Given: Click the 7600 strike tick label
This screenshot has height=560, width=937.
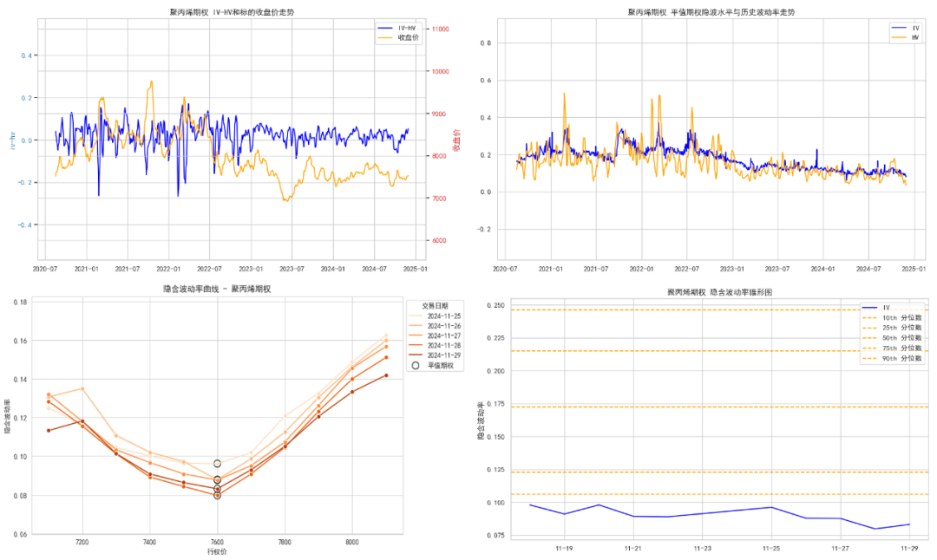Looking at the screenshot, I should (x=217, y=542).
